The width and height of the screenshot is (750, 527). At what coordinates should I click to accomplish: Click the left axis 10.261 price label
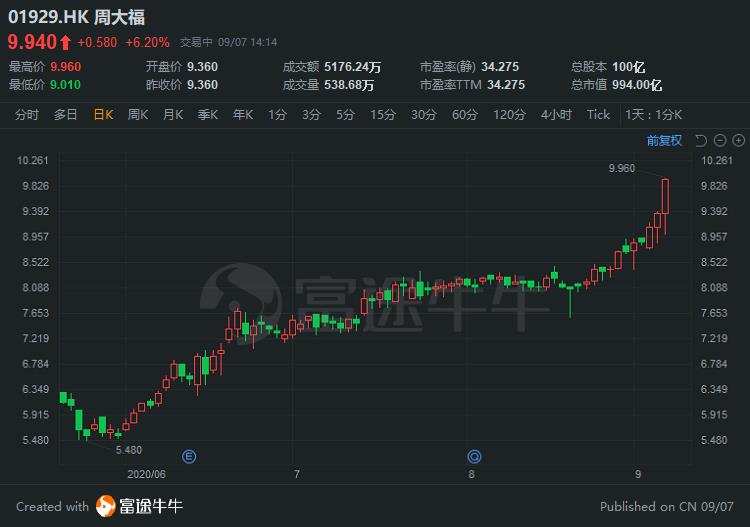coord(33,160)
